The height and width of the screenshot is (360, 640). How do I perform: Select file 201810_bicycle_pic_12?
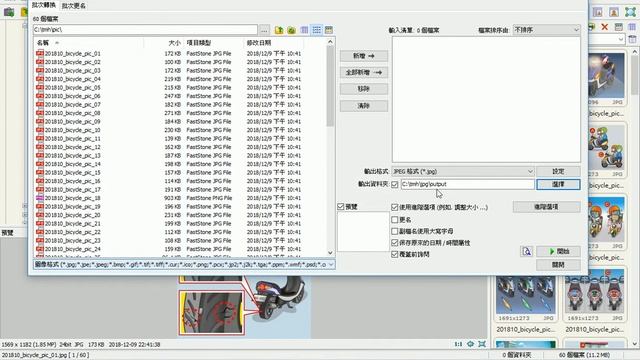tap(72, 147)
